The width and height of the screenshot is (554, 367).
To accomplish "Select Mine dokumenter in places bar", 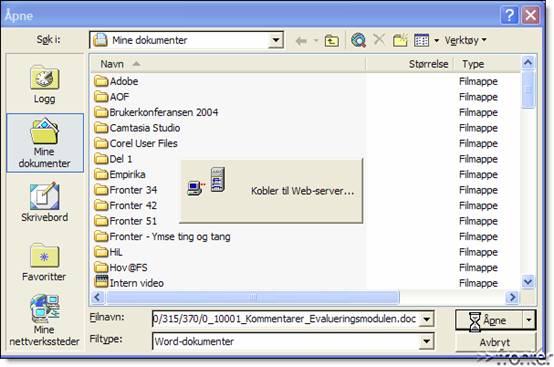I will point(45,143).
